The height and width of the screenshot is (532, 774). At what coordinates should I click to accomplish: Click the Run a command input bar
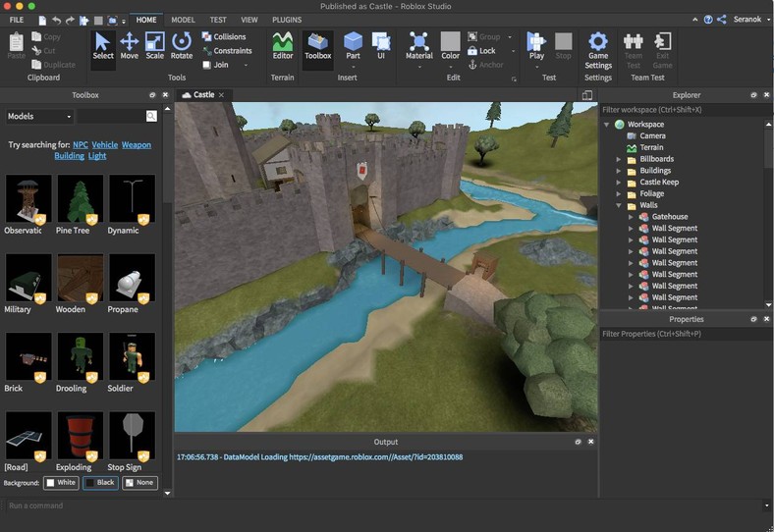[x=383, y=505]
